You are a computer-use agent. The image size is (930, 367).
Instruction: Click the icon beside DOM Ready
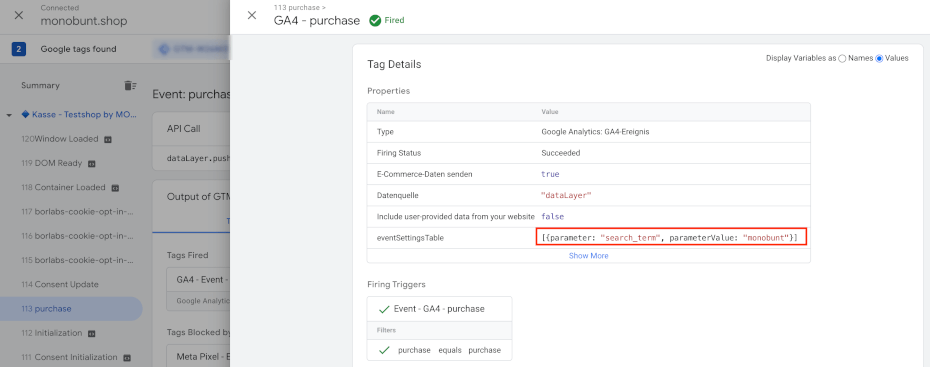[91, 164]
